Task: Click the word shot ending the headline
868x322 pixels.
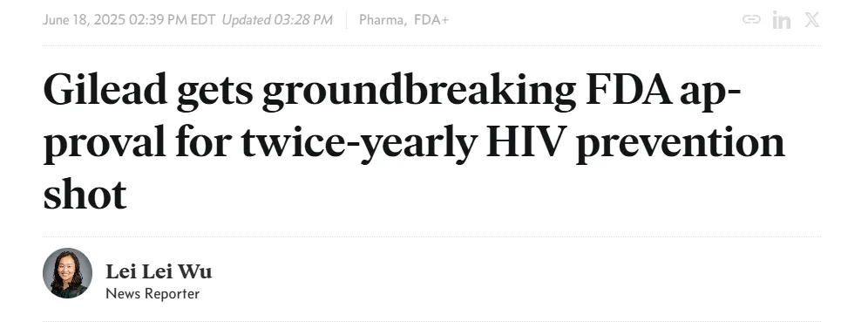Action: [85, 194]
